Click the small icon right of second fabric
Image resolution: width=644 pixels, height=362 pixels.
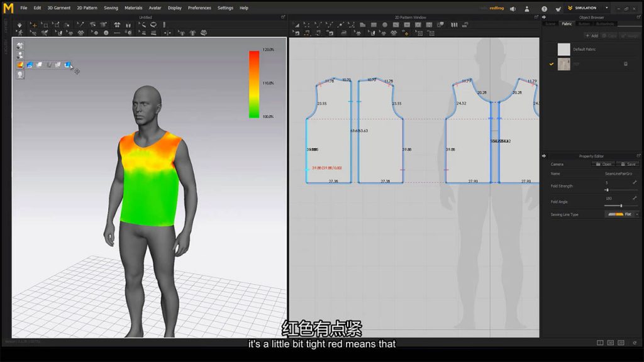click(x=626, y=64)
